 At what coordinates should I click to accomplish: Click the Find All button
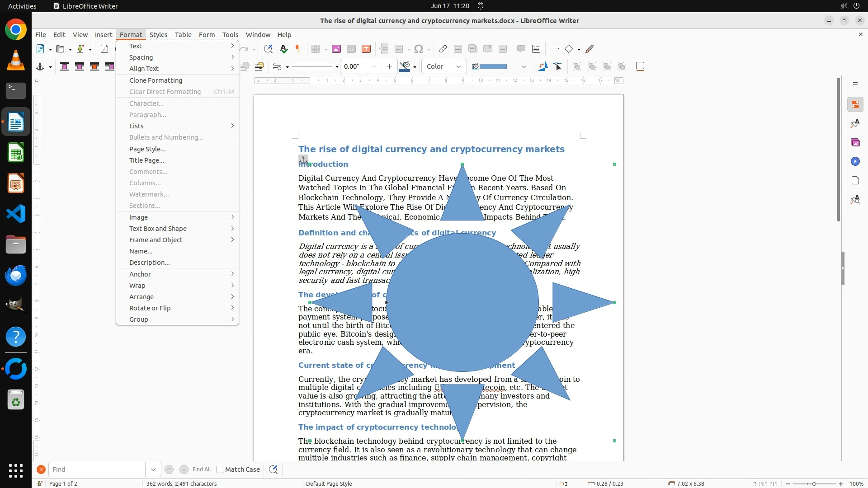tap(201, 469)
